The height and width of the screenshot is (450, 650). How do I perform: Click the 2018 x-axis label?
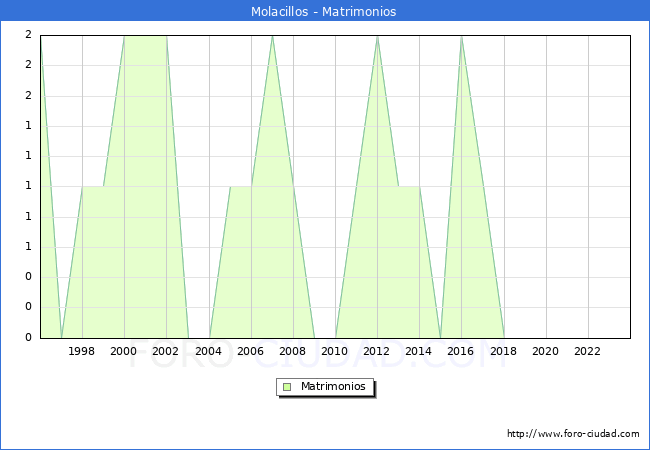point(503,351)
